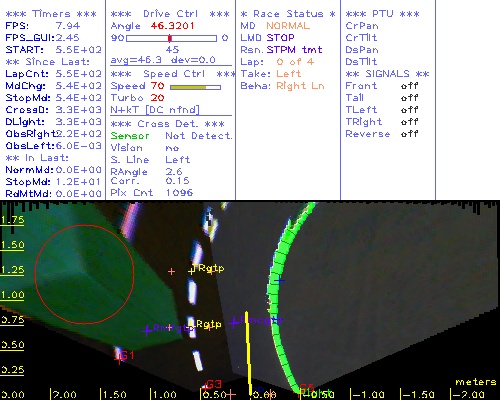The image size is (500, 400).
Task: Click the blue cross on green lane
Action: tap(279, 281)
